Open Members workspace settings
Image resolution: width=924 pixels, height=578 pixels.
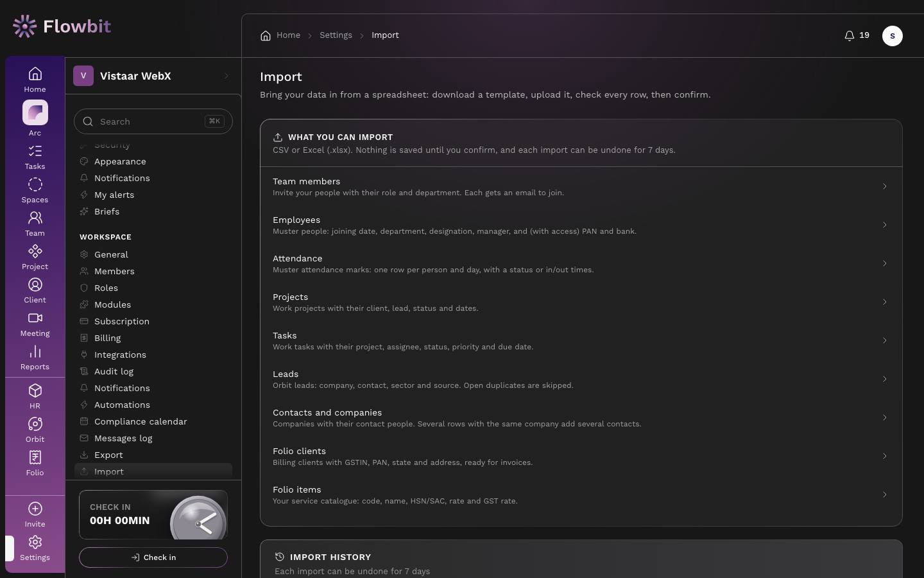tap(153, 272)
